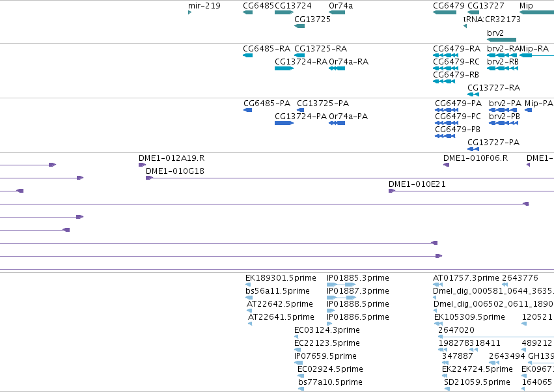Select the CG13727 gene label
This screenshot has height=392, width=554.
(x=486, y=6)
